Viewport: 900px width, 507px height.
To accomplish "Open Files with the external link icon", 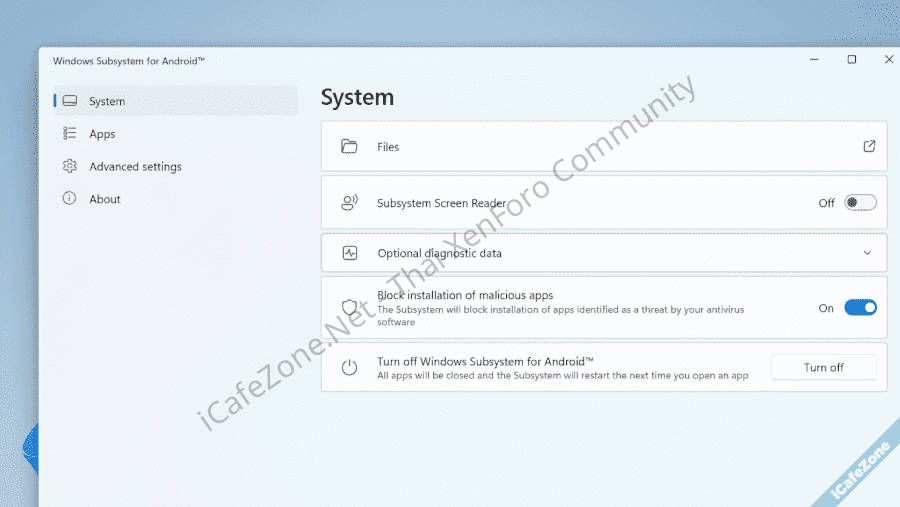I will (869, 147).
